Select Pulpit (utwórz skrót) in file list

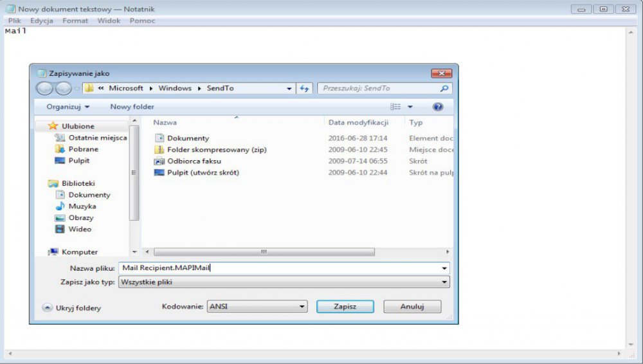click(x=203, y=173)
